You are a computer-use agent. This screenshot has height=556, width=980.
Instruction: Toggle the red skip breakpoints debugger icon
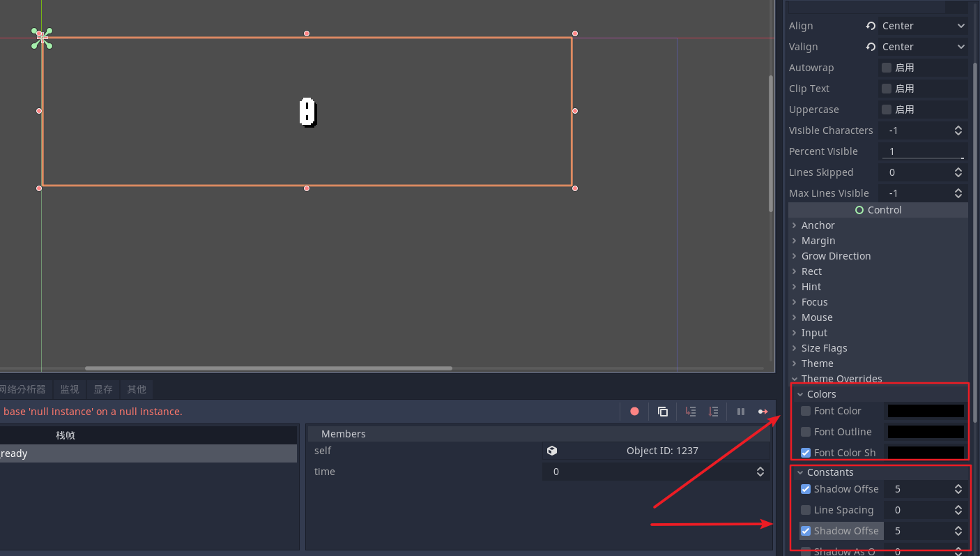point(634,412)
